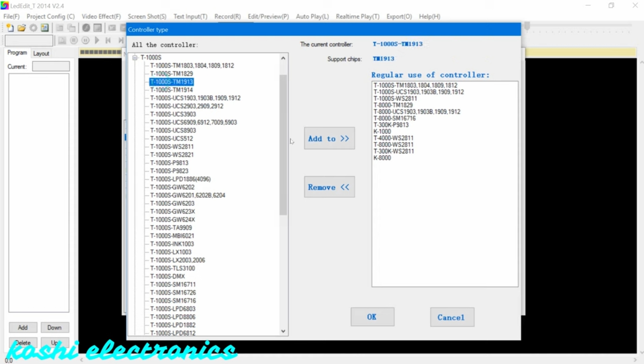Screen dimensions: 644x364
Task: Select T-8000-TM1829 in regular use list
Action: 393,105
